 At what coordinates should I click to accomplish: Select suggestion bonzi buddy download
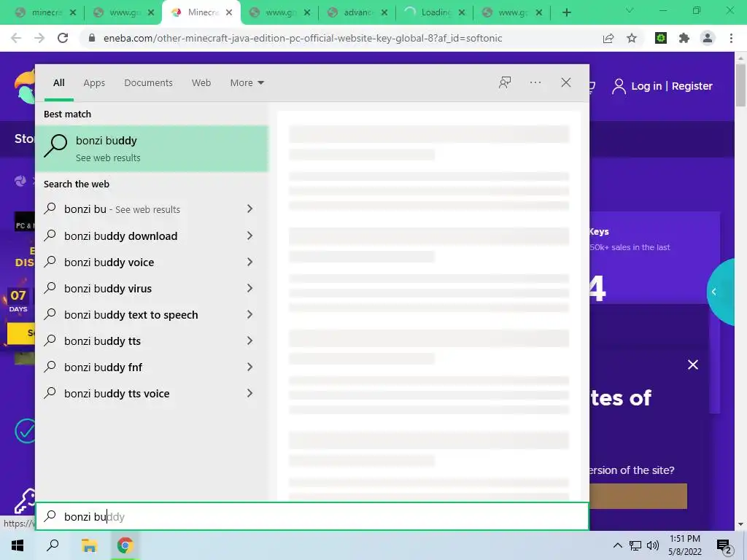click(x=120, y=236)
